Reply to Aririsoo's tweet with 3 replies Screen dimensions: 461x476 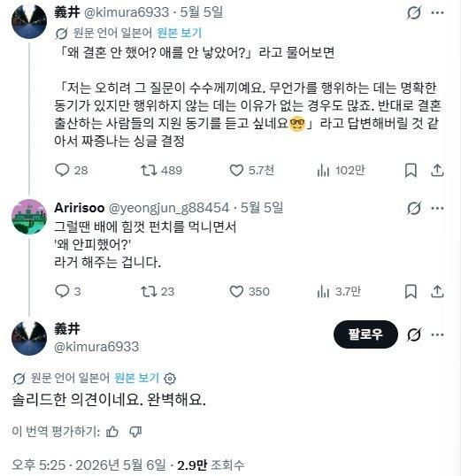click(x=62, y=291)
